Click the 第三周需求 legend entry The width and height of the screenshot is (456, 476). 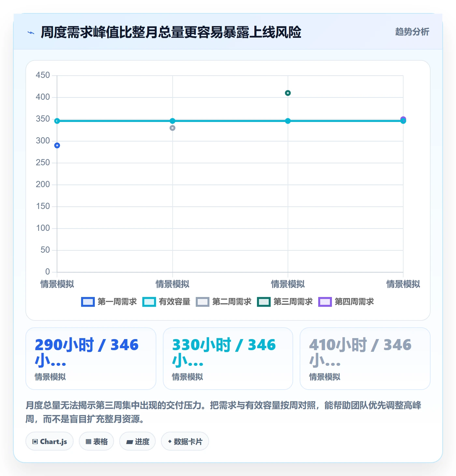(x=285, y=302)
